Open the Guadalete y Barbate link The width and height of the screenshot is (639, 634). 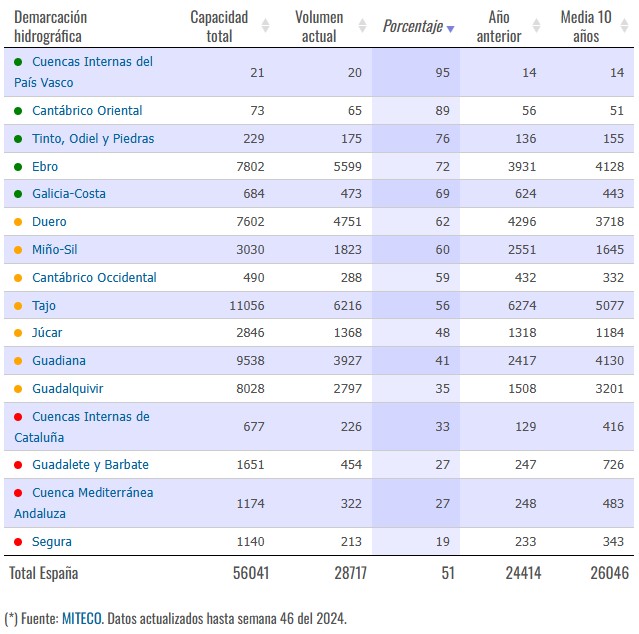point(90,465)
